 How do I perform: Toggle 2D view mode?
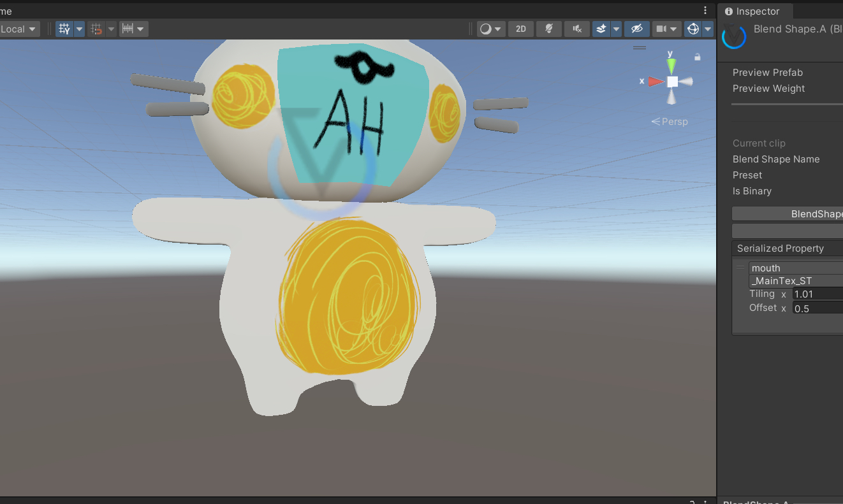pos(521,29)
